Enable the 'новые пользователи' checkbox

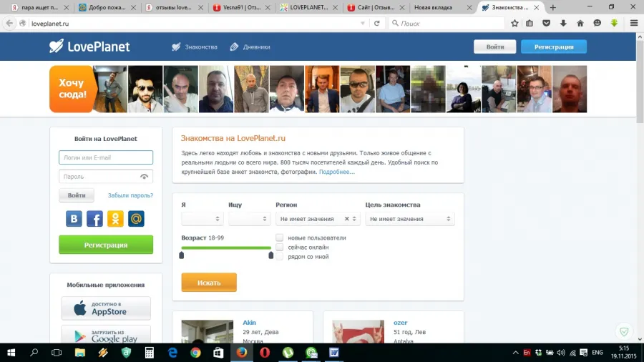click(279, 238)
